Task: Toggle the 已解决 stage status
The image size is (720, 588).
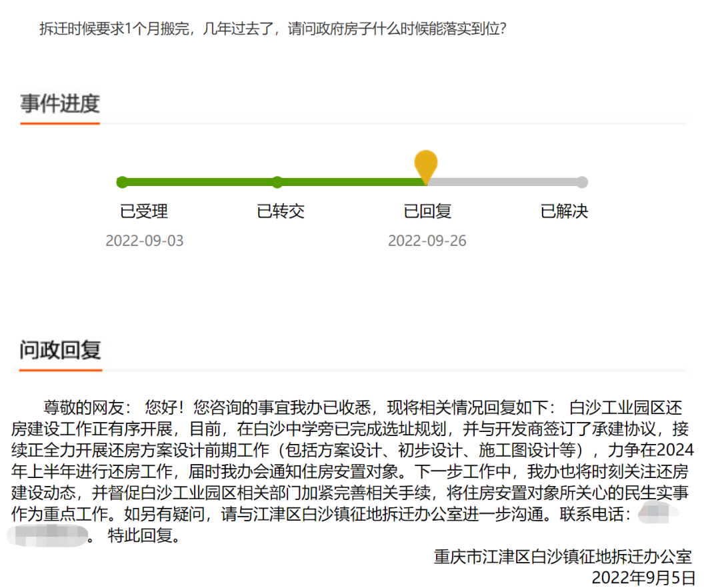Action: click(563, 211)
